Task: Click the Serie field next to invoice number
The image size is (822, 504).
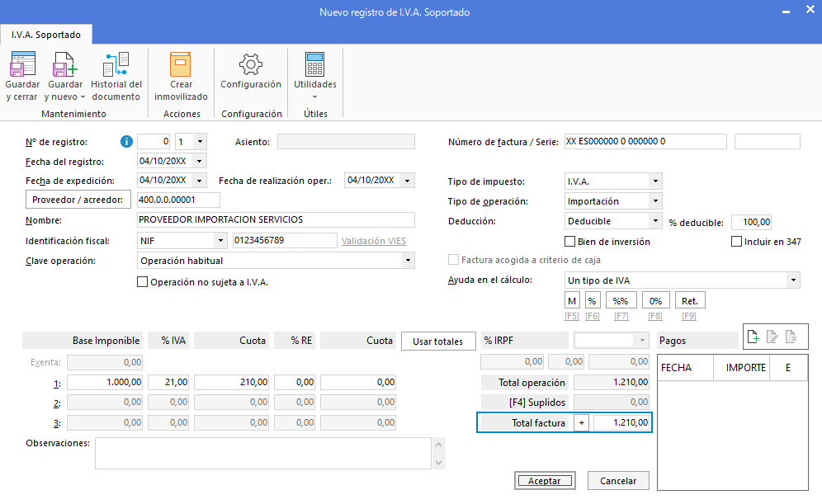Action: tap(767, 141)
